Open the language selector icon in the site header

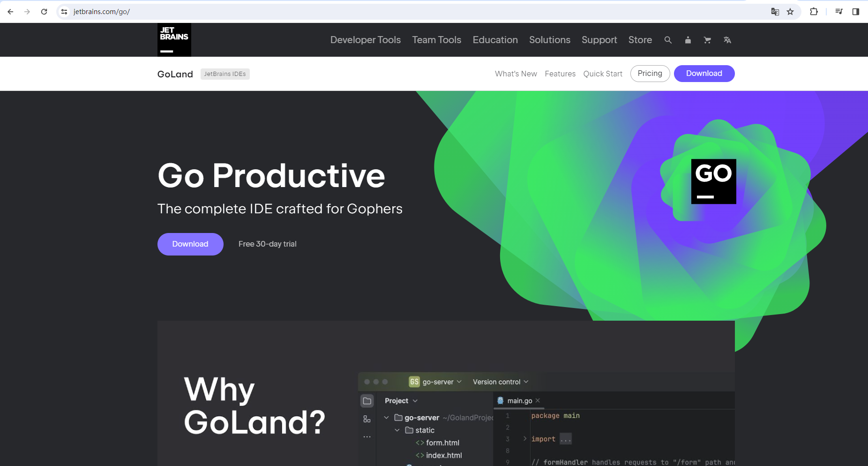[x=727, y=40]
